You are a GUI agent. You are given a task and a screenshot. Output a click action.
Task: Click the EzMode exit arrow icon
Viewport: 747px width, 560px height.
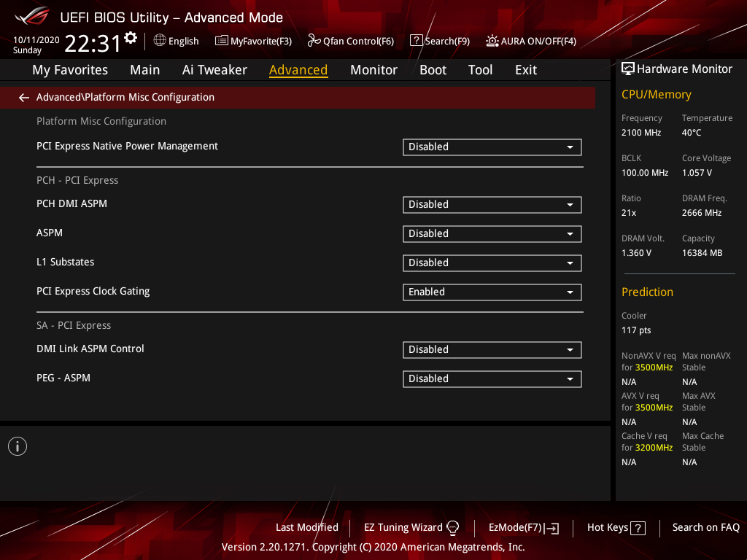pyautogui.click(x=553, y=528)
